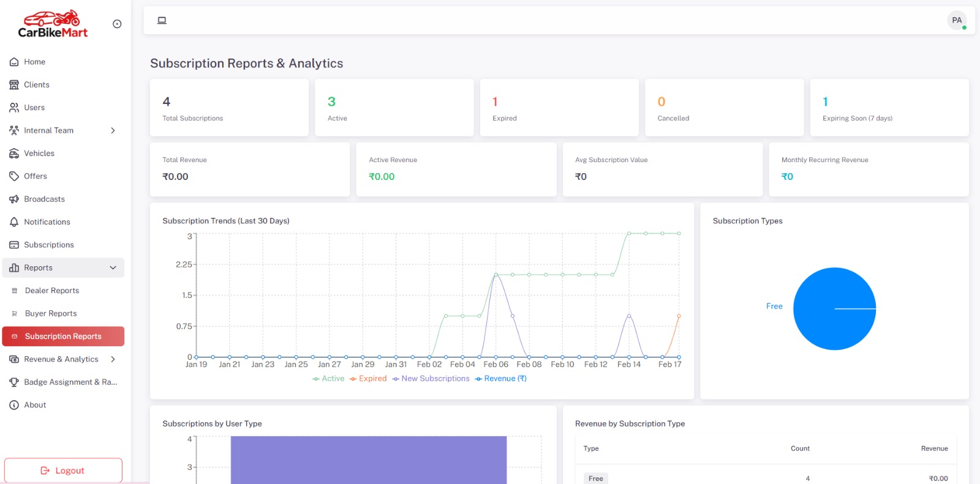The width and height of the screenshot is (980, 484).
Task: Select Subscription Reports menu item
Action: (63, 337)
